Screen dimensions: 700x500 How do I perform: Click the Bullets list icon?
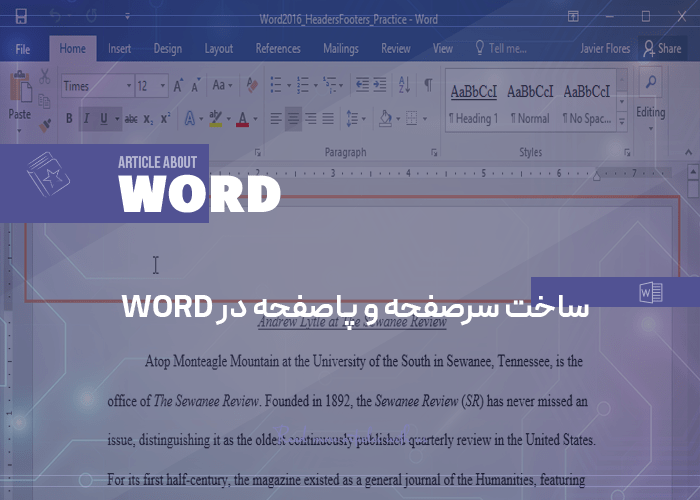click(x=276, y=85)
